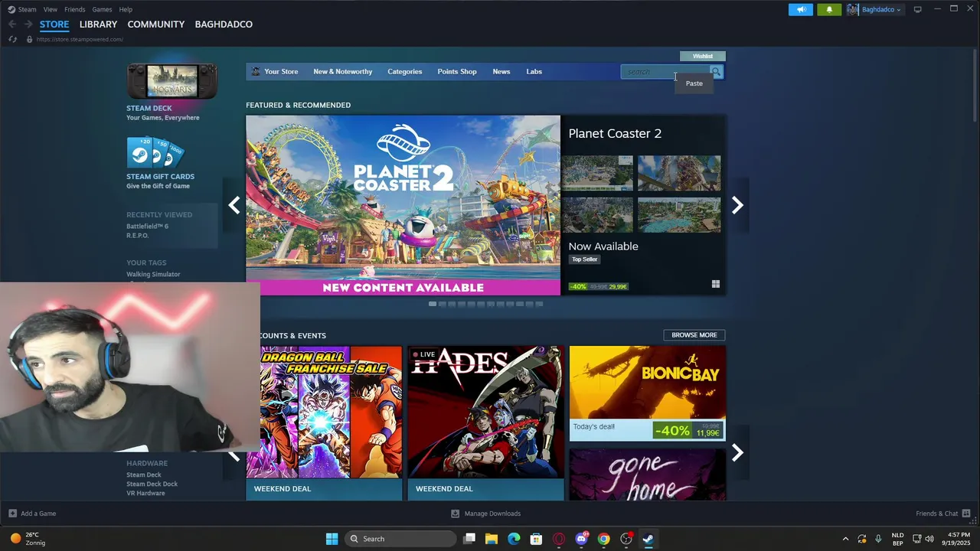Show next featured game with right arrow
The image size is (980, 551).
click(x=737, y=205)
